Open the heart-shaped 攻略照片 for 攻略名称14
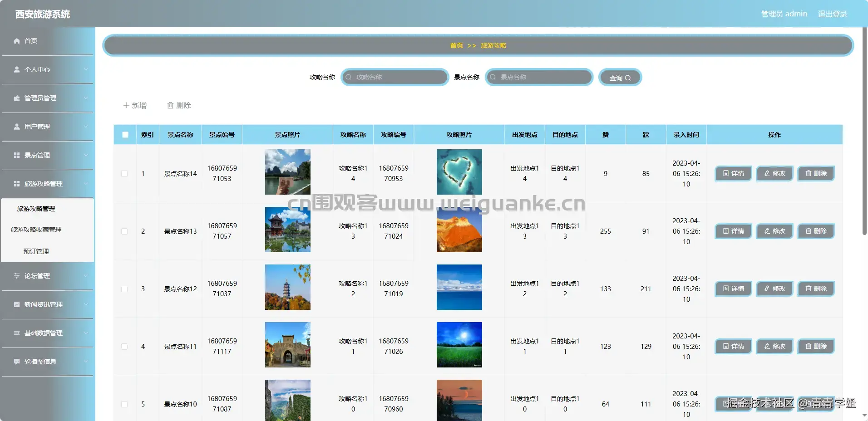 click(459, 172)
